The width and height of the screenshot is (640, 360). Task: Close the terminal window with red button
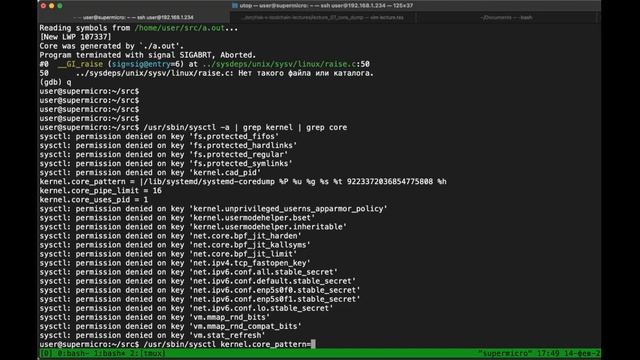[x=43, y=6]
